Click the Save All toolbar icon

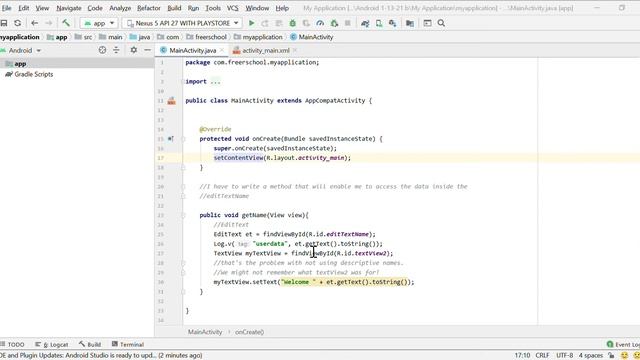tap(4, 23)
